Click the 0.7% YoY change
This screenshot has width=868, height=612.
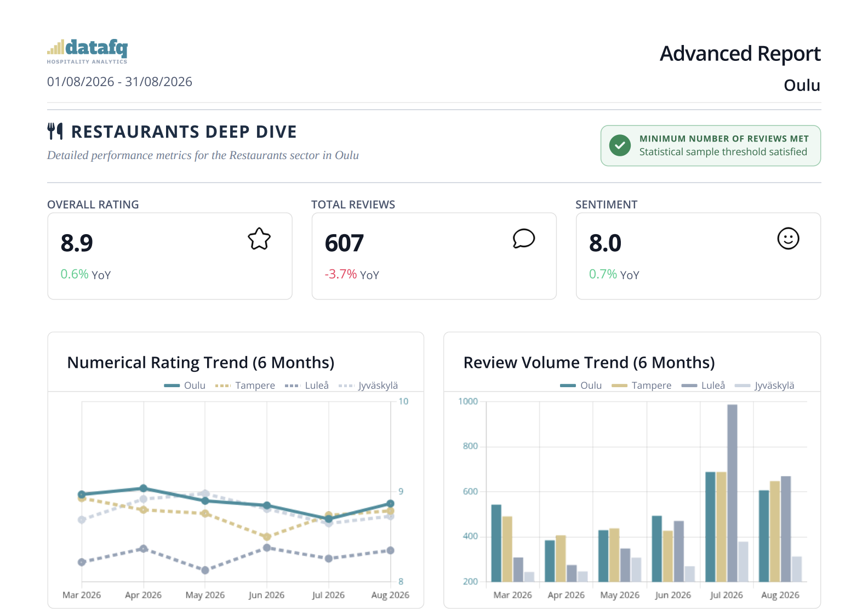point(614,274)
